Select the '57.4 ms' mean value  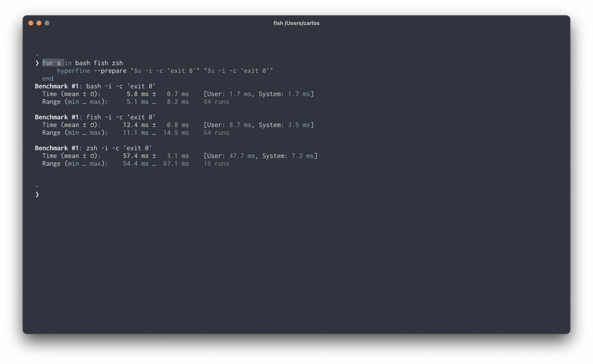[136, 156]
